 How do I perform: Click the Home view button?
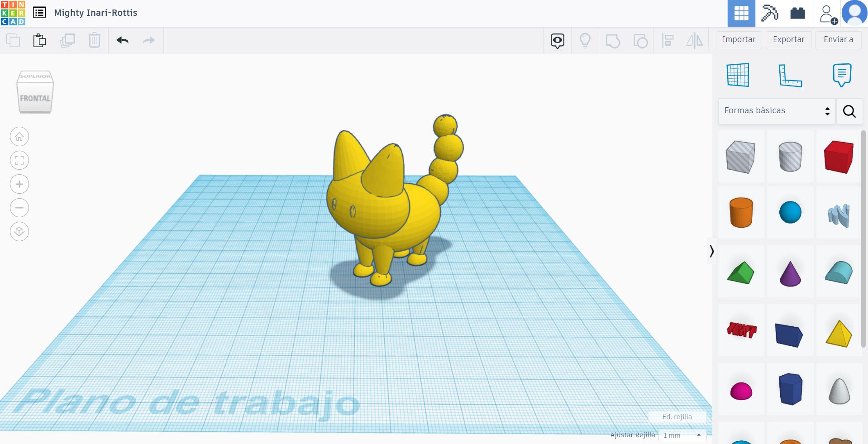tap(19, 137)
